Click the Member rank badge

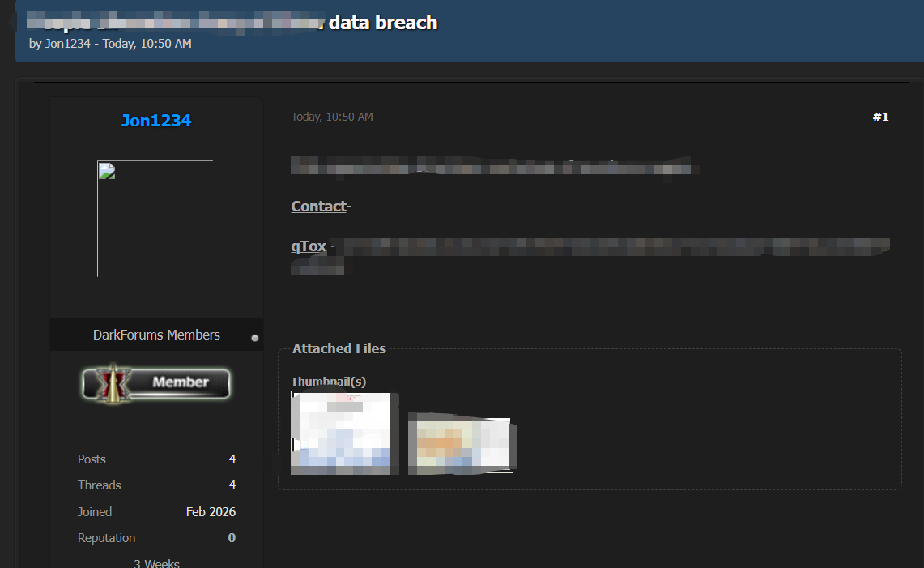point(156,382)
